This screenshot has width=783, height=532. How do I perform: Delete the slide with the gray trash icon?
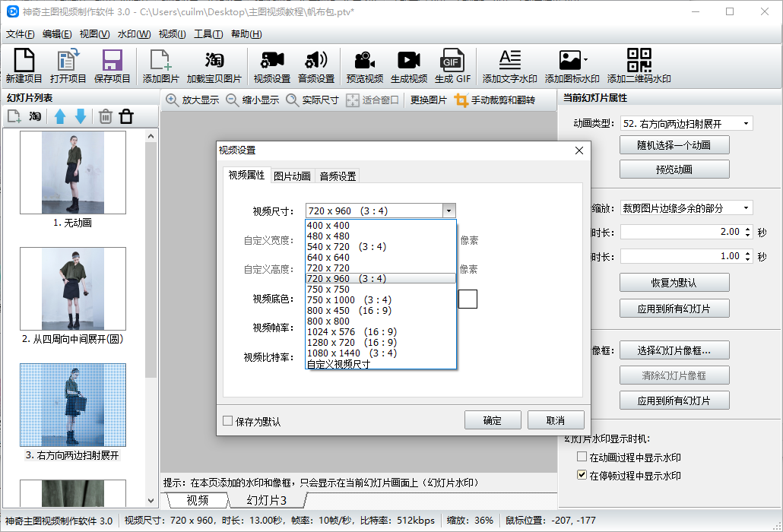pyautogui.click(x=106, y=117)
